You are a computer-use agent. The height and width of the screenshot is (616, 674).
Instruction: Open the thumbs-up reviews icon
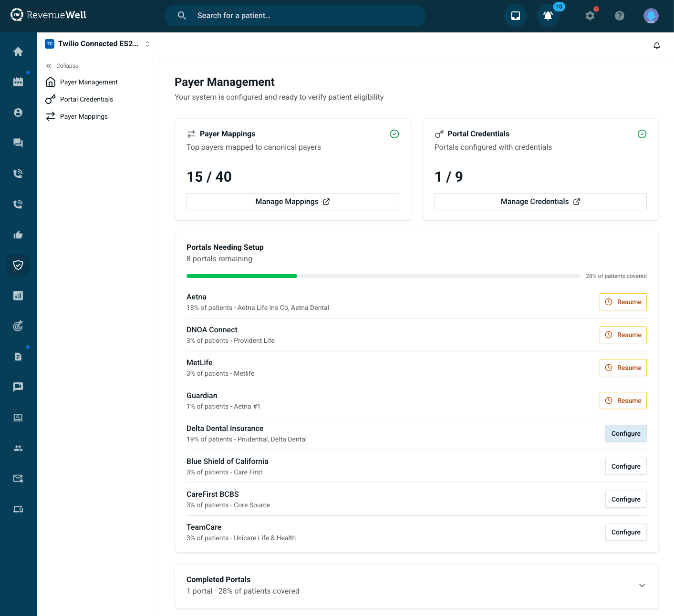[18, 235]
